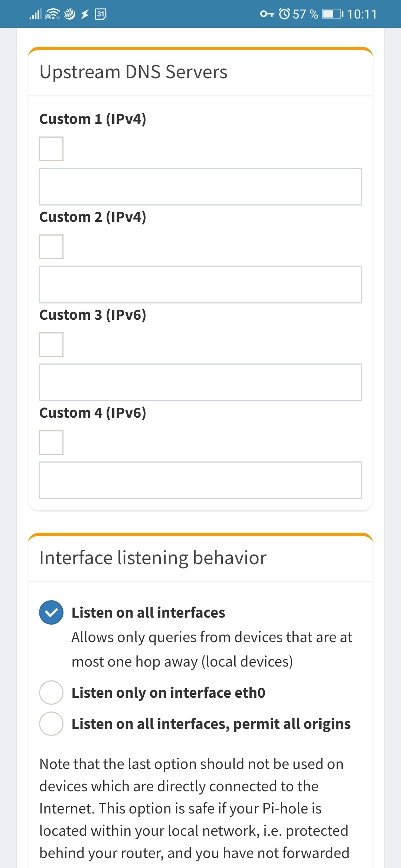Viewport: 401px width, 868px height.
Task: Tap the Custom 3 (IPv6) address field
Action: click(200, 382)
